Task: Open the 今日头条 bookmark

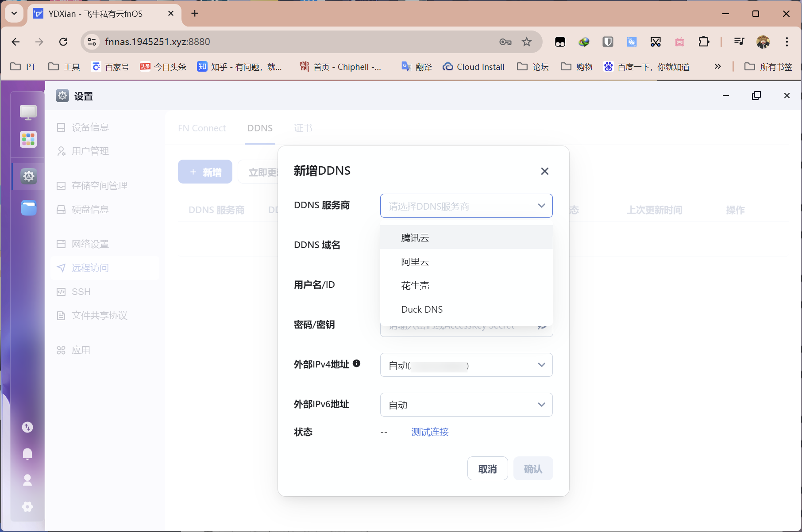Action: (x=163, y=67)
